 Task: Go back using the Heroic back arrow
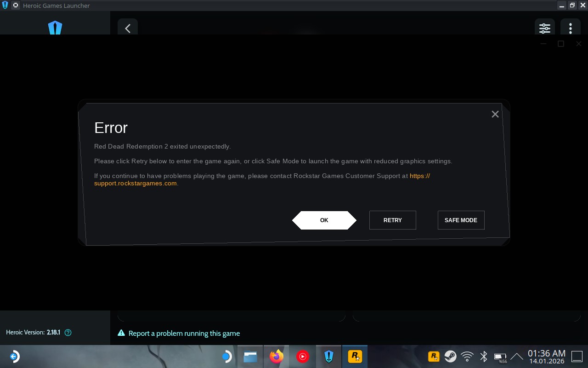(128, 29)
